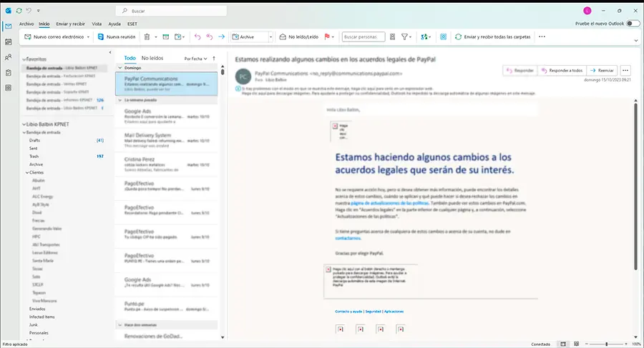
Task: Click the Reply All icon in the ribbon
Action: 210,37
